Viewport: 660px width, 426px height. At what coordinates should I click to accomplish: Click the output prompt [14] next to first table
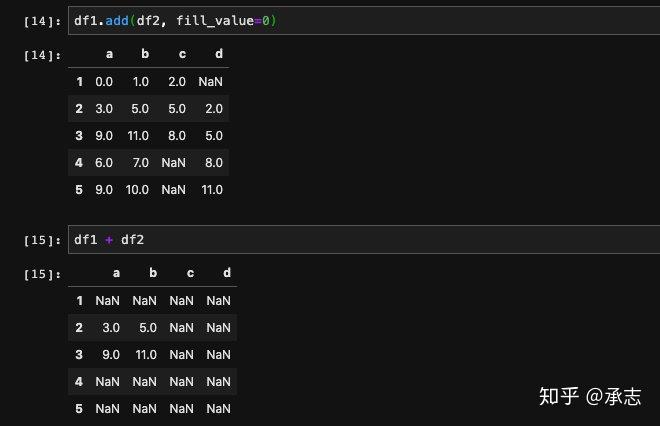tap(42, 55)
